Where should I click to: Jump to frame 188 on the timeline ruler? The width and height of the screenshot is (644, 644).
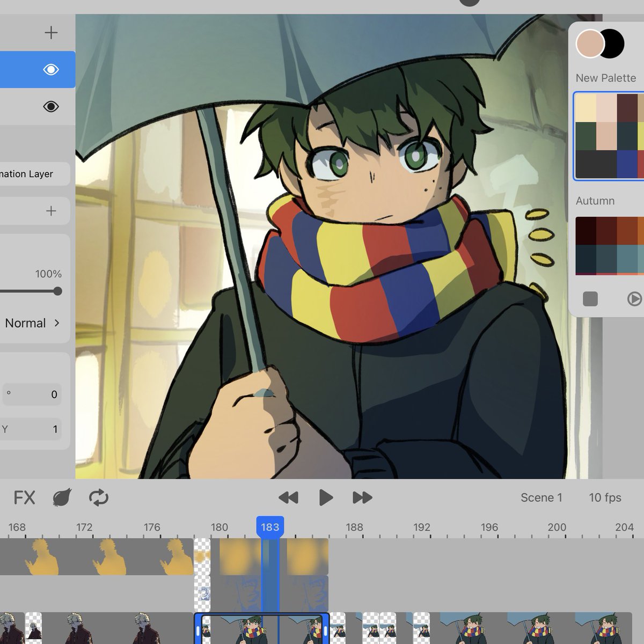coord(354,527)
